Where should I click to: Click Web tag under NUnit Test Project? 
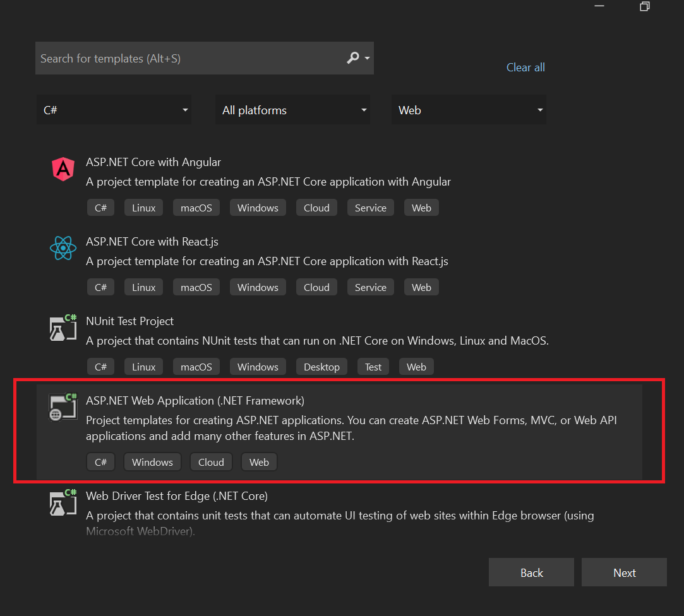pos(416,367)
